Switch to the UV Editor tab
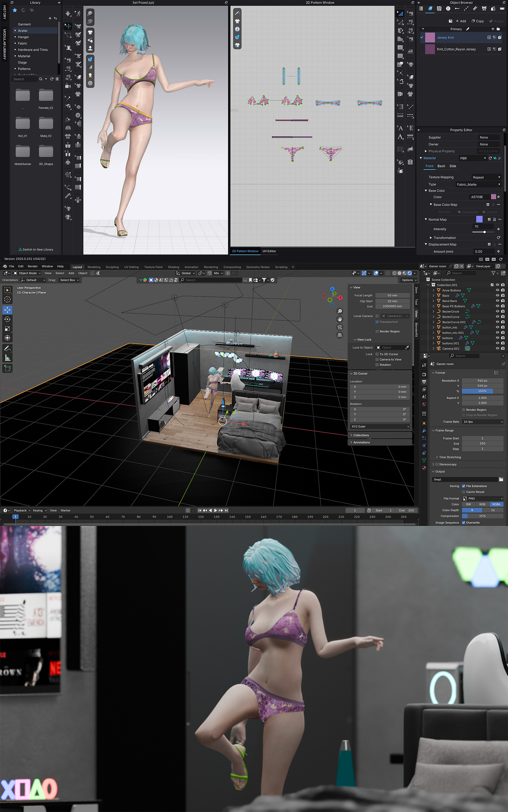 tap(269, 251)
